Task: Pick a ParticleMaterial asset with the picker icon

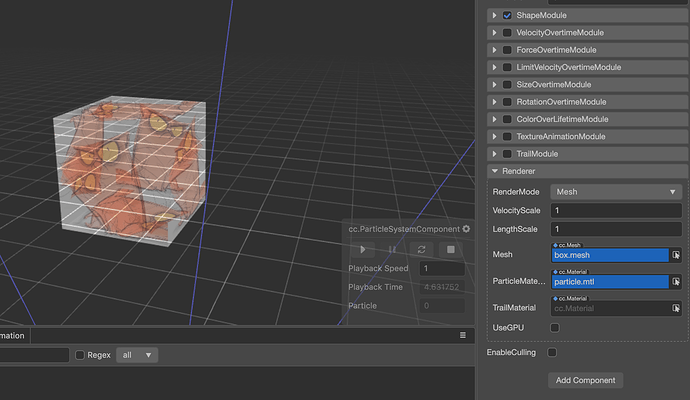Action: (x=676, y=282)
